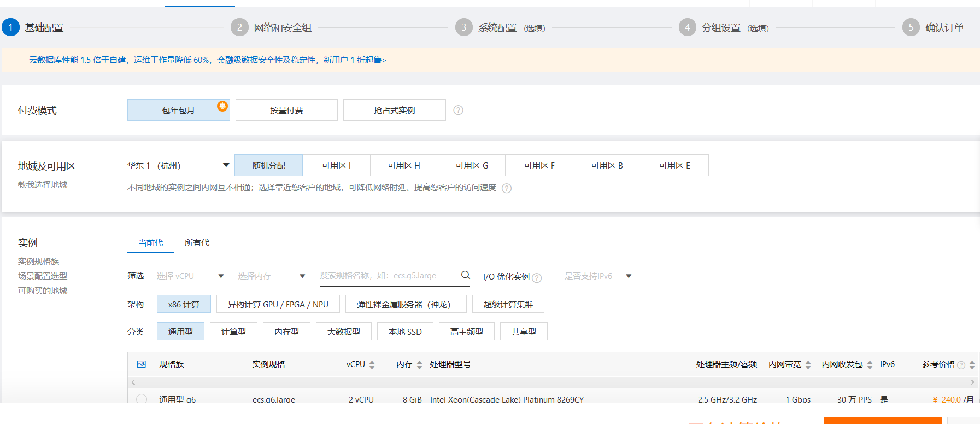This screenshot has height=424, width=980.
Task: Click the Intel Xeon Platinum 8269CY cell
Action: [507, 399]
